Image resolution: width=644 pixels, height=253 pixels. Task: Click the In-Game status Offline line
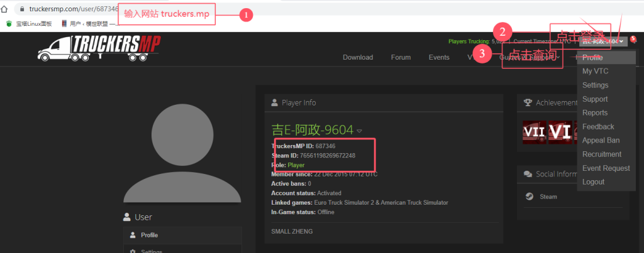click(303, 212)
